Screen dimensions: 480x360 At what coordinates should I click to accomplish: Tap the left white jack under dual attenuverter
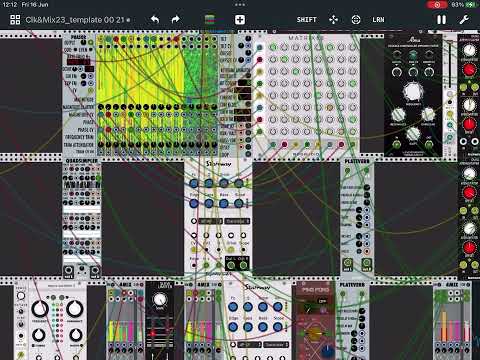tap(463, 142)
